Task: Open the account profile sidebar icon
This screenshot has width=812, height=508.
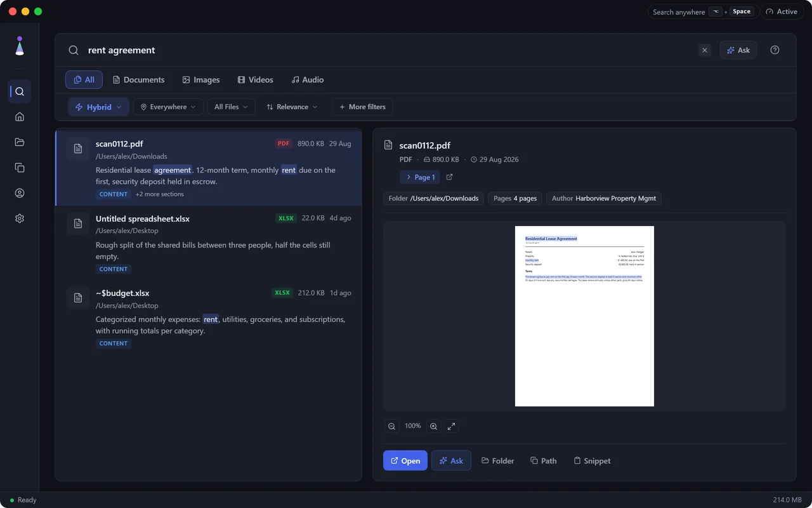Action: point(20,193)
